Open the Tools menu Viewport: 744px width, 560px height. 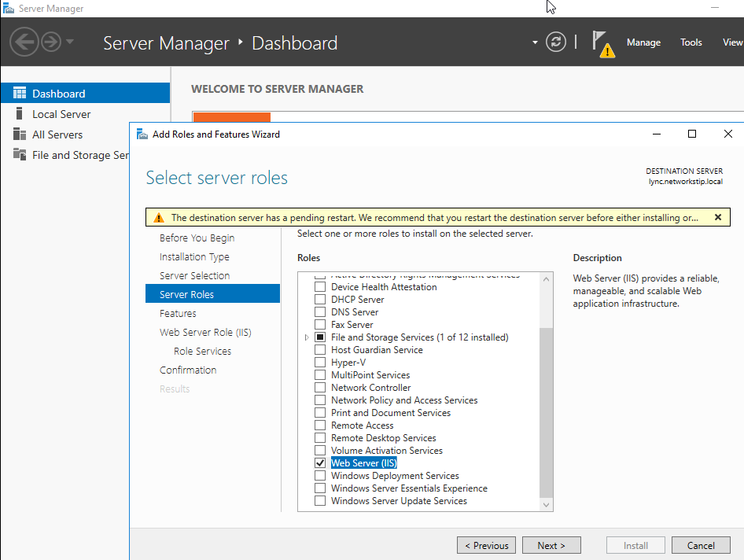[691, 42]
